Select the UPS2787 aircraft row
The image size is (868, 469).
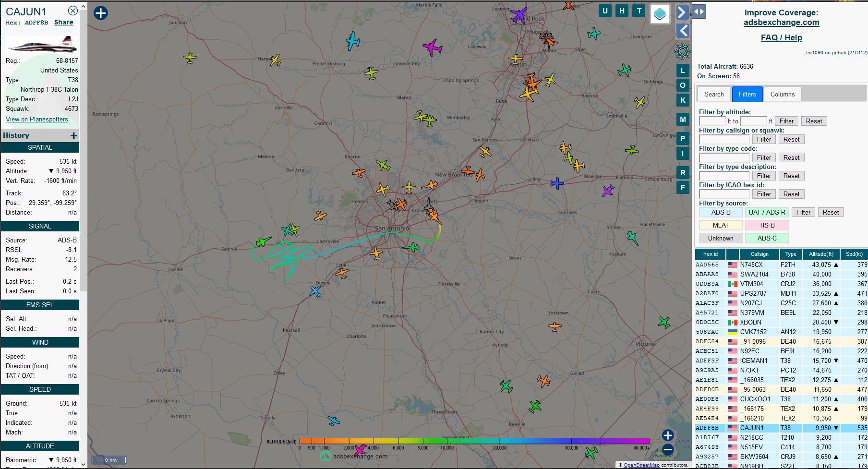(x=781, y=293)
